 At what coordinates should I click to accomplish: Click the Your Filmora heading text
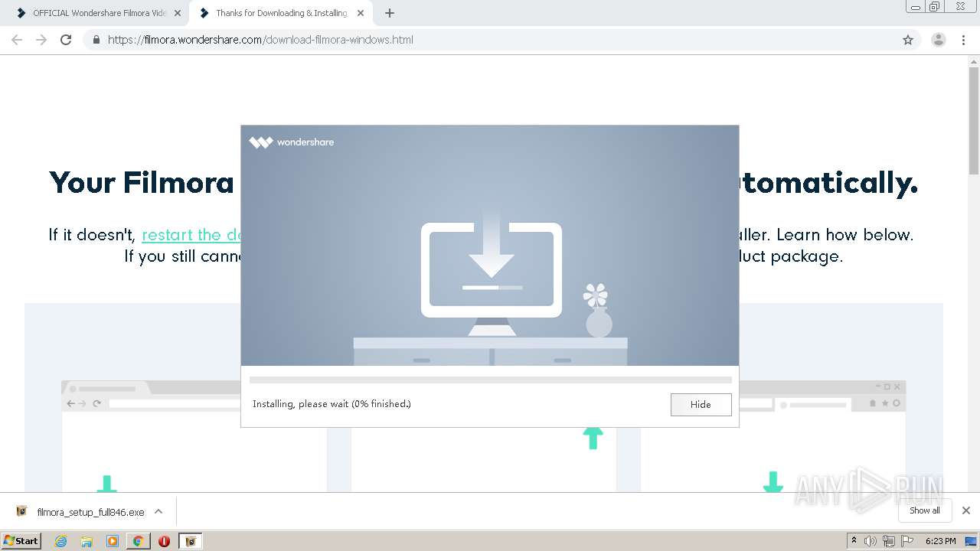pyautogui.click(x=142, y=183)
